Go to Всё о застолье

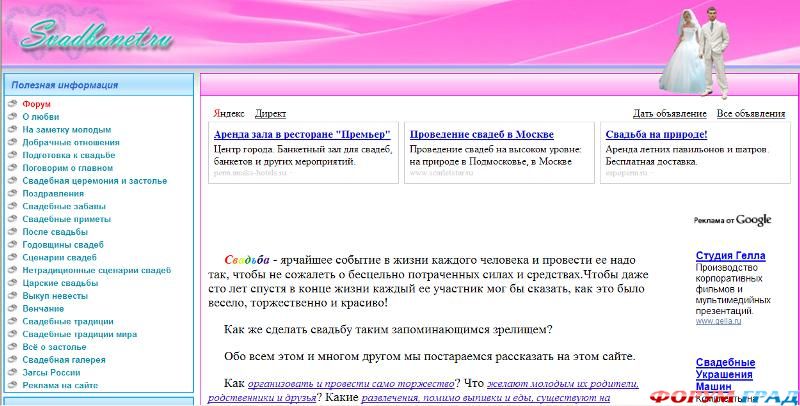[x=55, y=347]
